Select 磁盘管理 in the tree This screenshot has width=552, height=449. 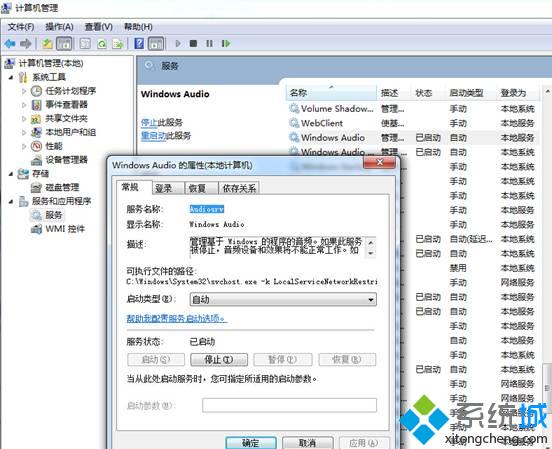(x=62, y=187)
